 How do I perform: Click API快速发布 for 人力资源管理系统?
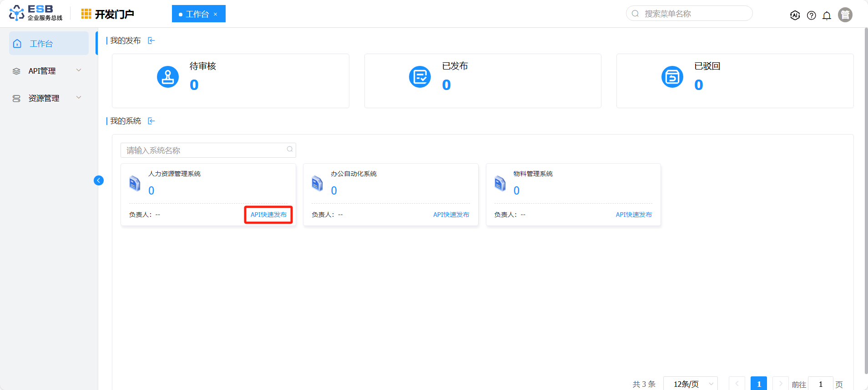click(x=268, y=215)
